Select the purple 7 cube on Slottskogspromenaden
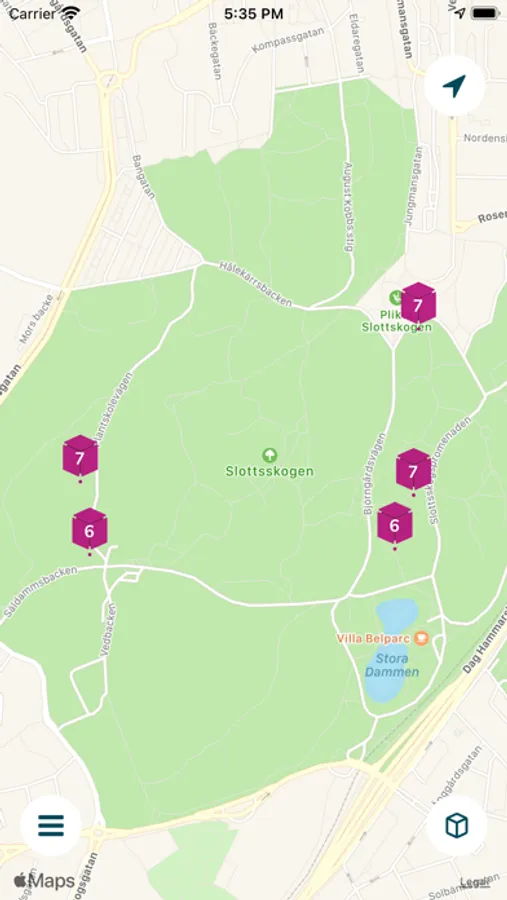This screenshot has width=507, height=900. click(x=413, y=470)
